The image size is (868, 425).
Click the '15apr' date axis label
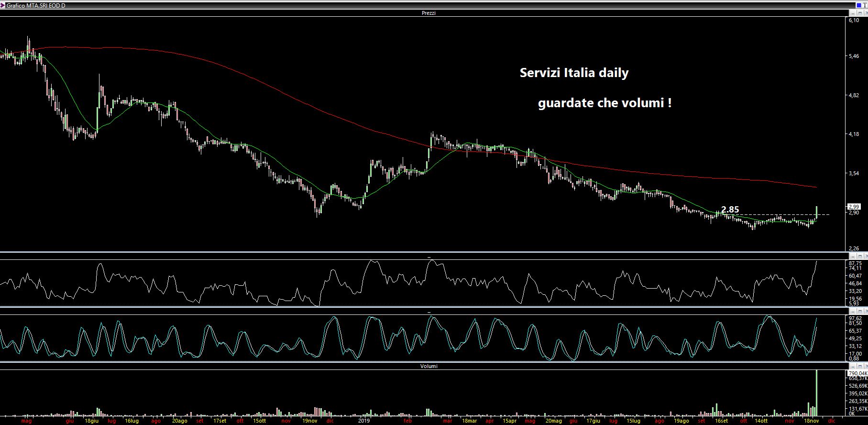[510, 421]
